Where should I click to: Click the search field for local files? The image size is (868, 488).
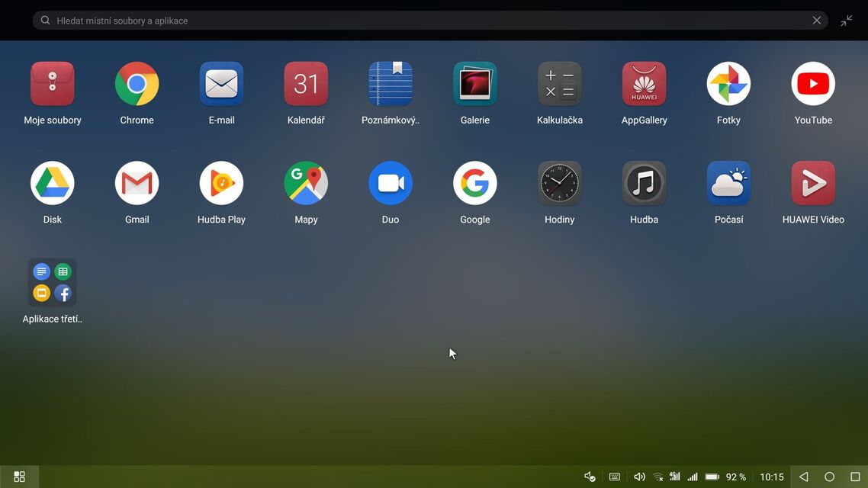click(x=420, y=21)
